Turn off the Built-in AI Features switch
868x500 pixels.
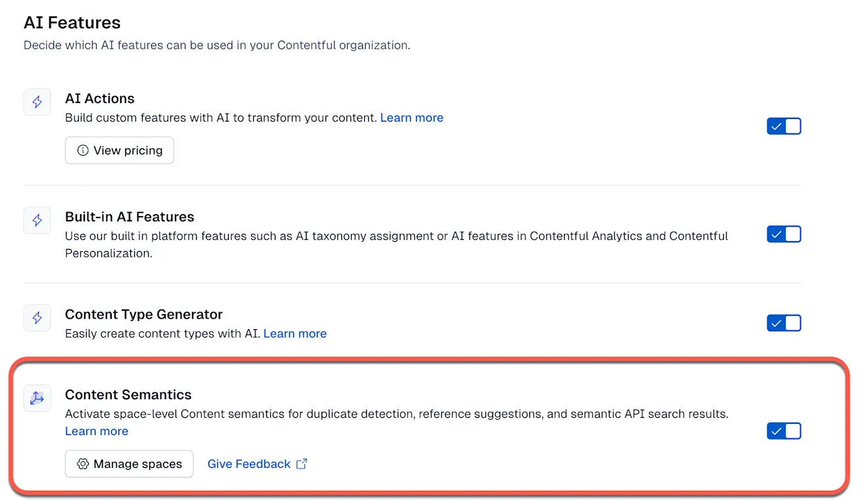coord(784,234)
